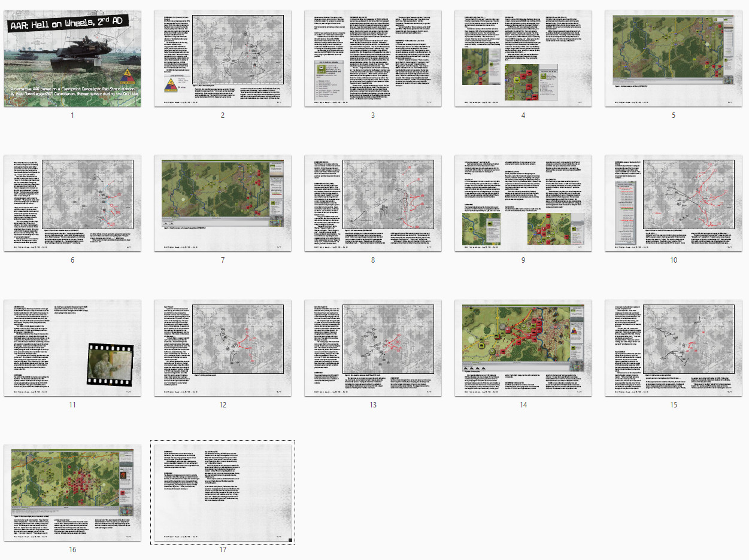The image size is (749, 560).
Task: Select page 12 thumbnail
Action: tap(223, 348)
